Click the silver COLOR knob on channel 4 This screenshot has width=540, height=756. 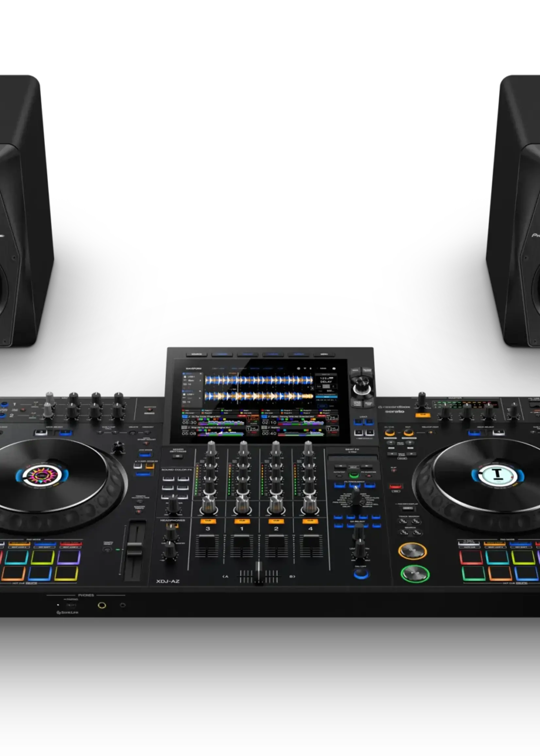click(310, 505)
